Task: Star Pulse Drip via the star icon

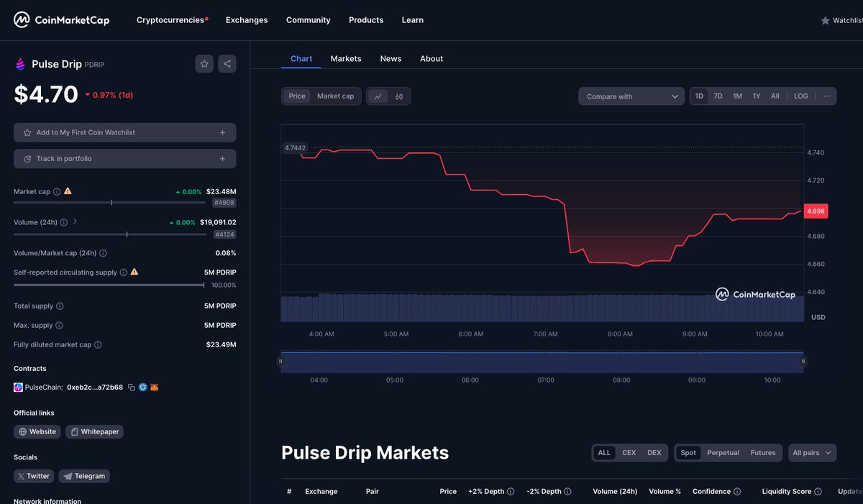Action: [204, 63]
